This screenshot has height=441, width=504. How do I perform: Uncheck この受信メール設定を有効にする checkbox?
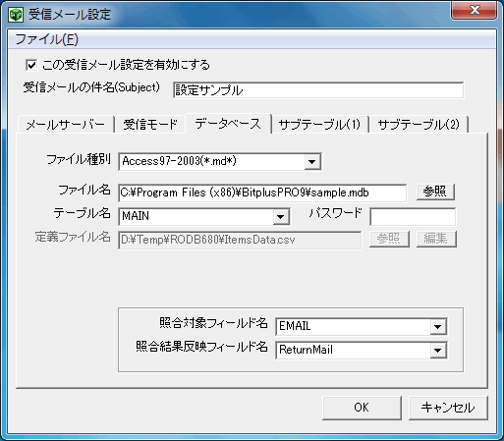point(31,65)
